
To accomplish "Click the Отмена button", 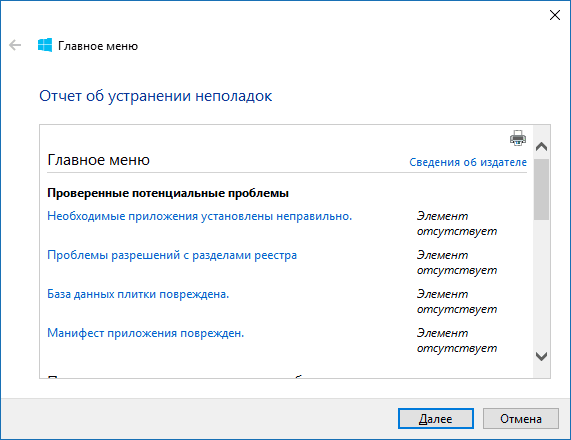I will [x=521, y=419].
